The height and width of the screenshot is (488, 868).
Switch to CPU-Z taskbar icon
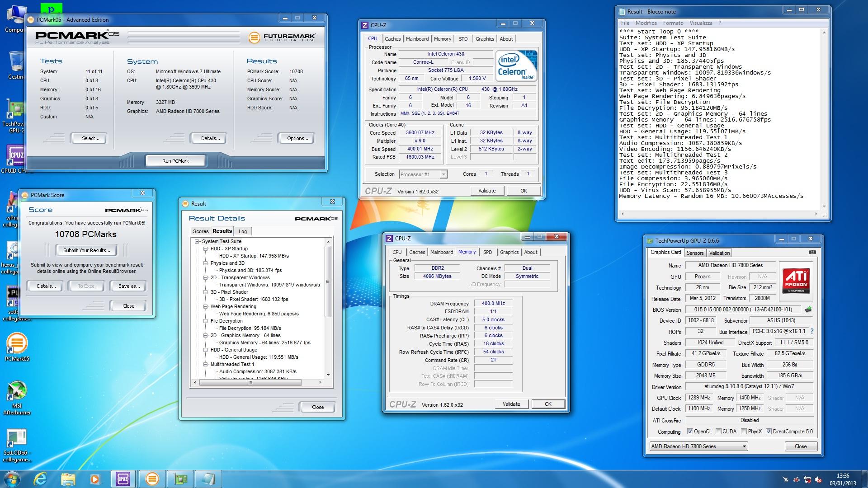tap(123, 479)
